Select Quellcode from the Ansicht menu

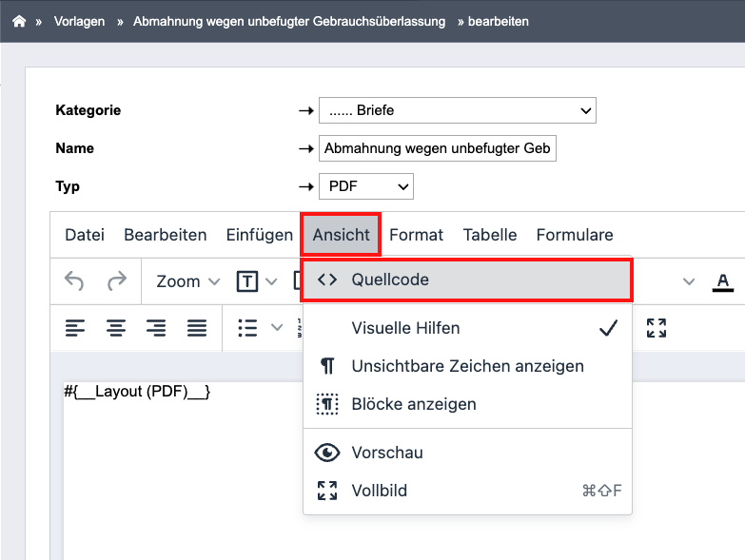point(467,280)
